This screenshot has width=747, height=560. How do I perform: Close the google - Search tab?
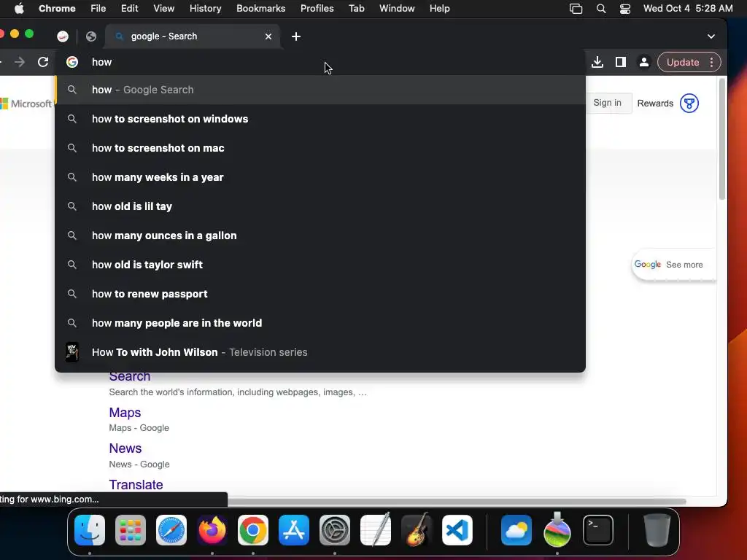click(x=268, y=36)
